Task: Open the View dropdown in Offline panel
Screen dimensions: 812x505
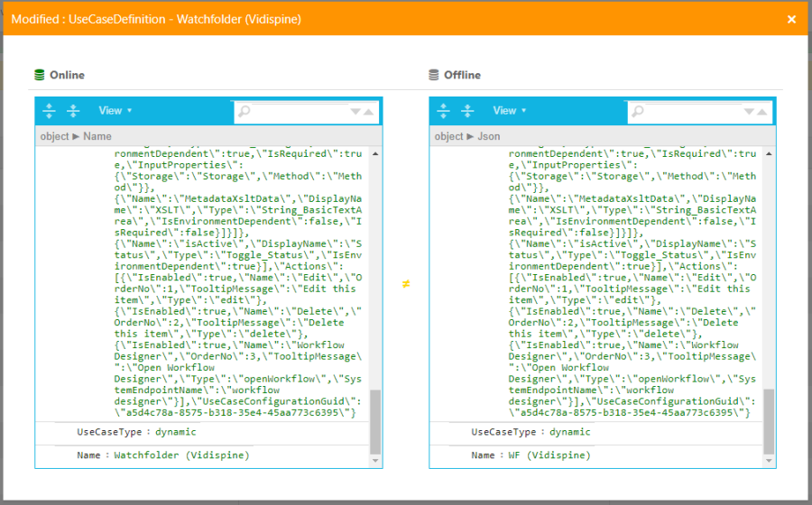Action: (x=509, y=111)
